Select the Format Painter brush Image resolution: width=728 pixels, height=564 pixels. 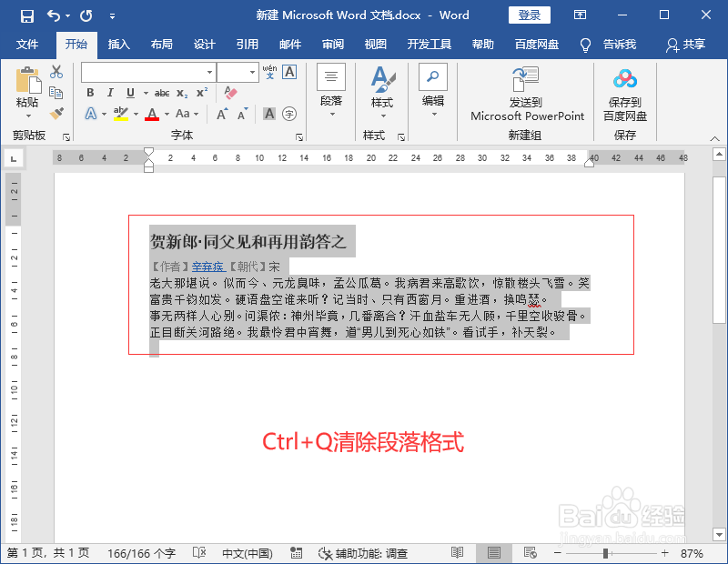click(56, 114)
